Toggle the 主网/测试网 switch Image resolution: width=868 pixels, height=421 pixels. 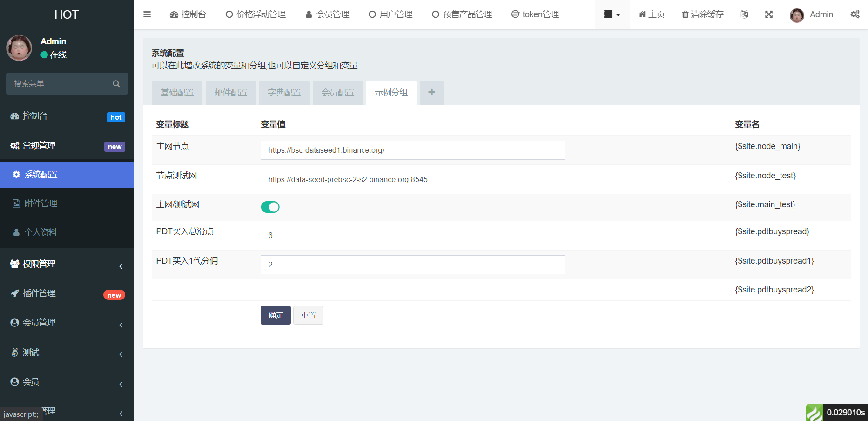coord(270,207)
